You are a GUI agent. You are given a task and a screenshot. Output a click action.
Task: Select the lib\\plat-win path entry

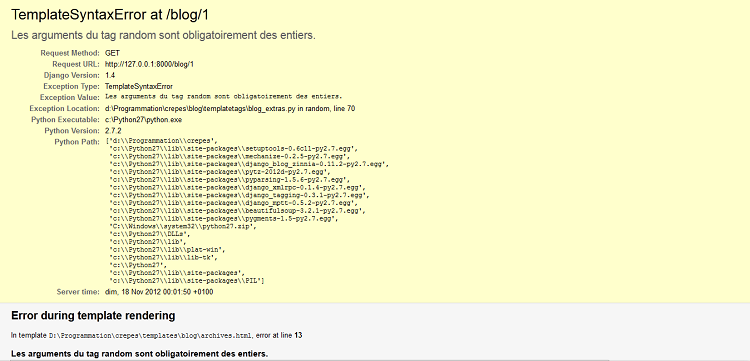(x=167, y=249)
